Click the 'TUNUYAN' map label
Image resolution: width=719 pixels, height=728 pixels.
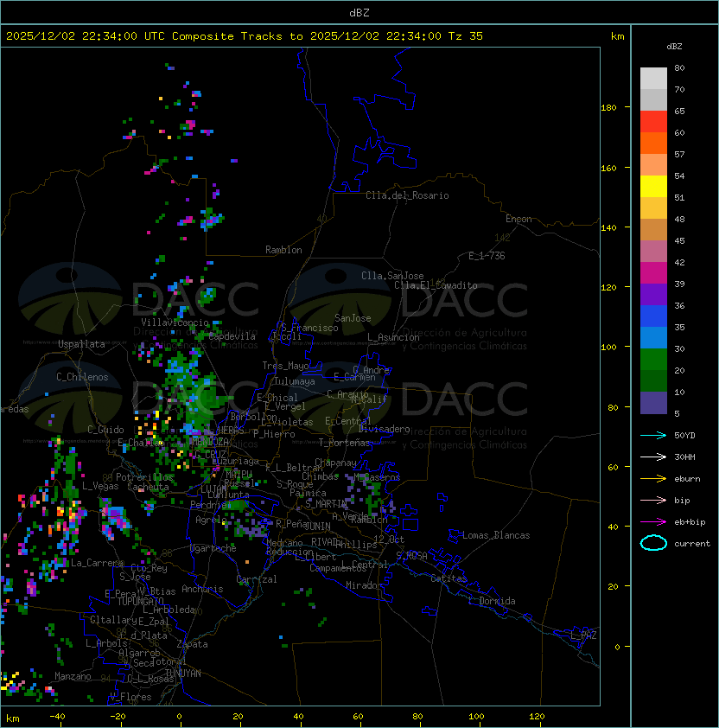tap(183, 674)
